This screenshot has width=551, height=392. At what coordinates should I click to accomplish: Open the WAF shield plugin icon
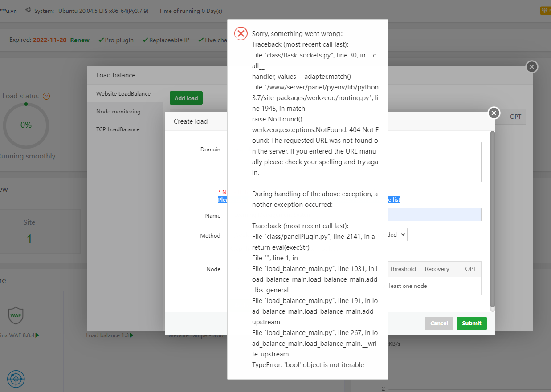coord(16,315)
